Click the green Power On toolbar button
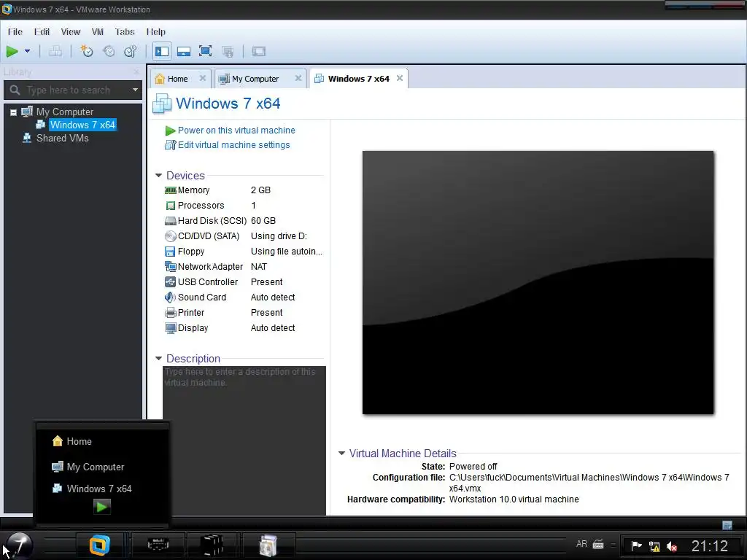 (x=12, y=51)
